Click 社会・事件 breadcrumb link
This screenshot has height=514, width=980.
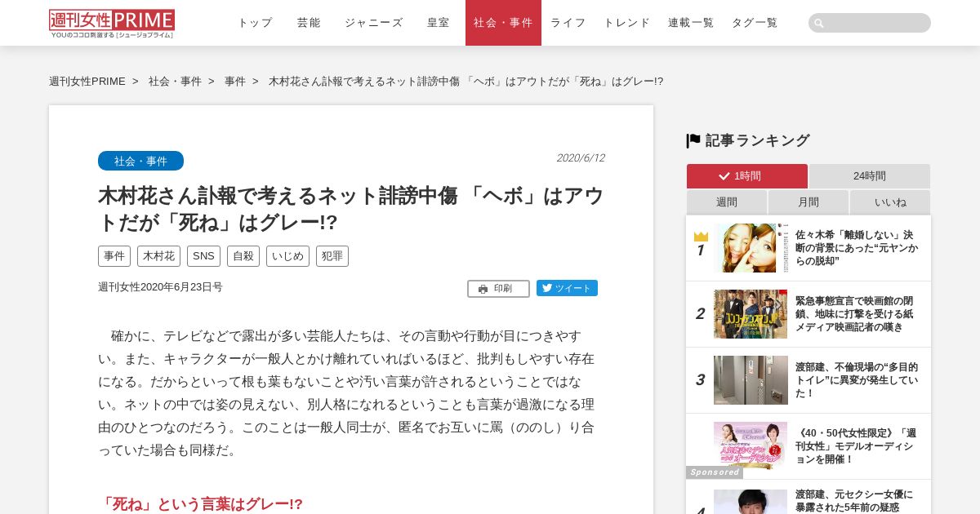(175, 82)
